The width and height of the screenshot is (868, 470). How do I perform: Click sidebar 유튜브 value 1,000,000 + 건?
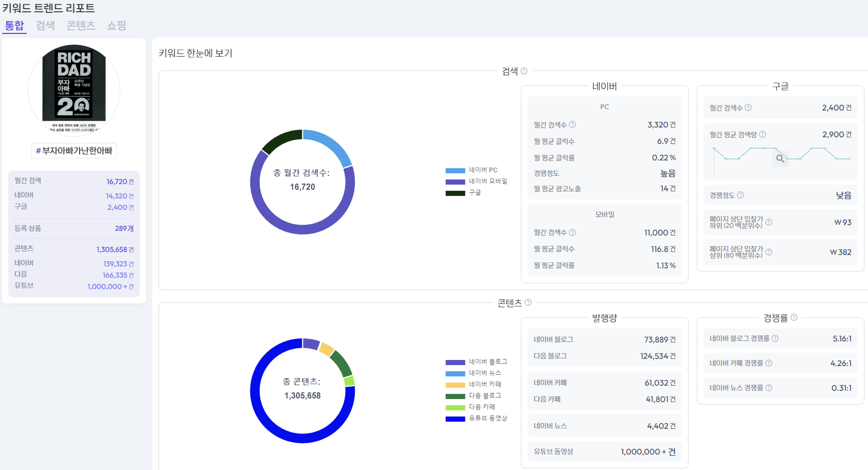coord(111,286)
